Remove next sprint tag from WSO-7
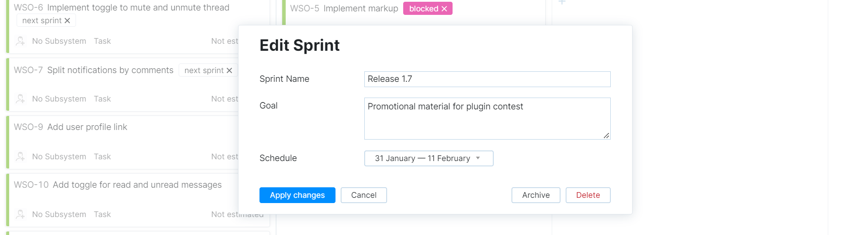 tap(229, 70)
